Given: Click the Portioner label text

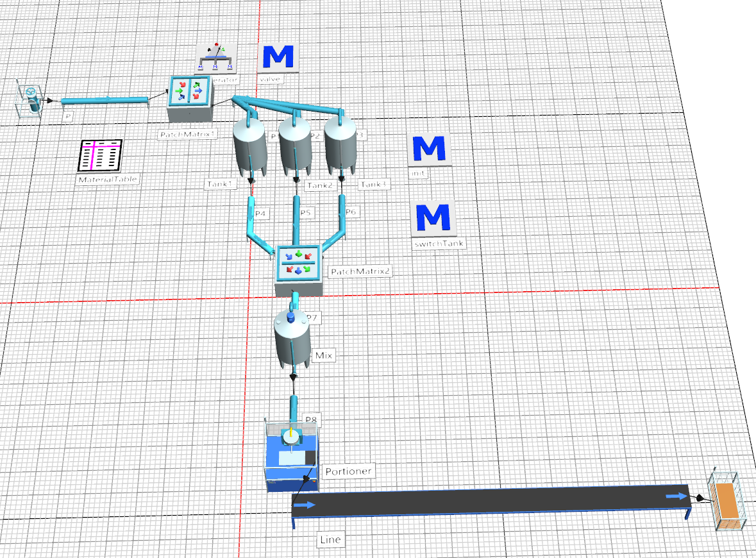Looking at the screenshot, I should [x=348, y=472].
